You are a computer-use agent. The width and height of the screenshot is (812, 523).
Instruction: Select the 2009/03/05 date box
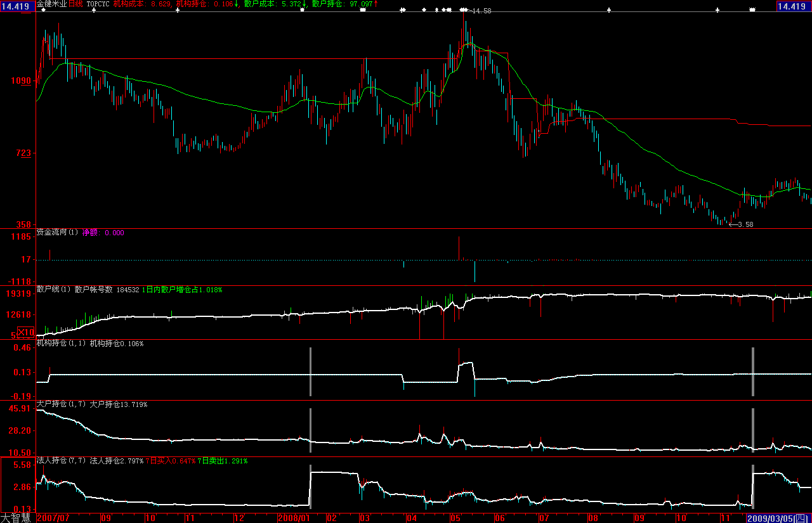(x=770, y=518)
